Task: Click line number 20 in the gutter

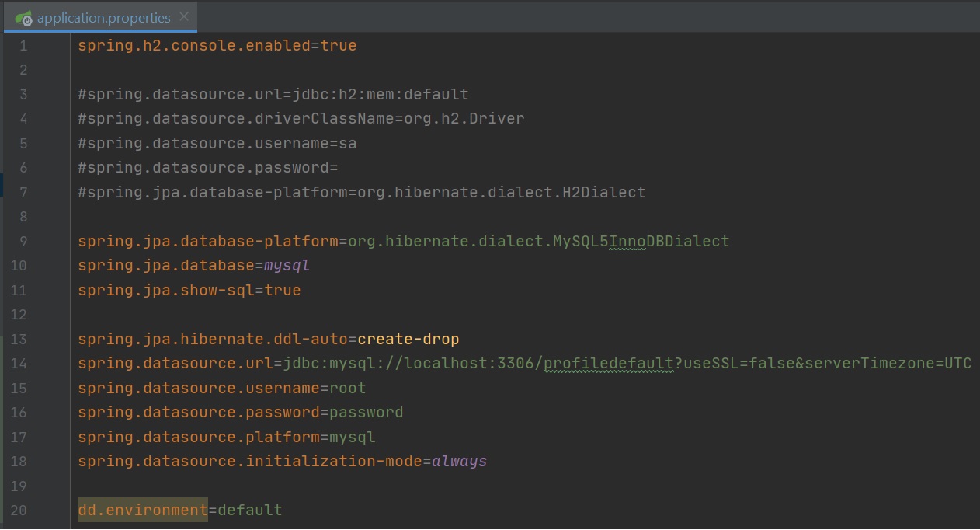Action: tap(19, 511)
